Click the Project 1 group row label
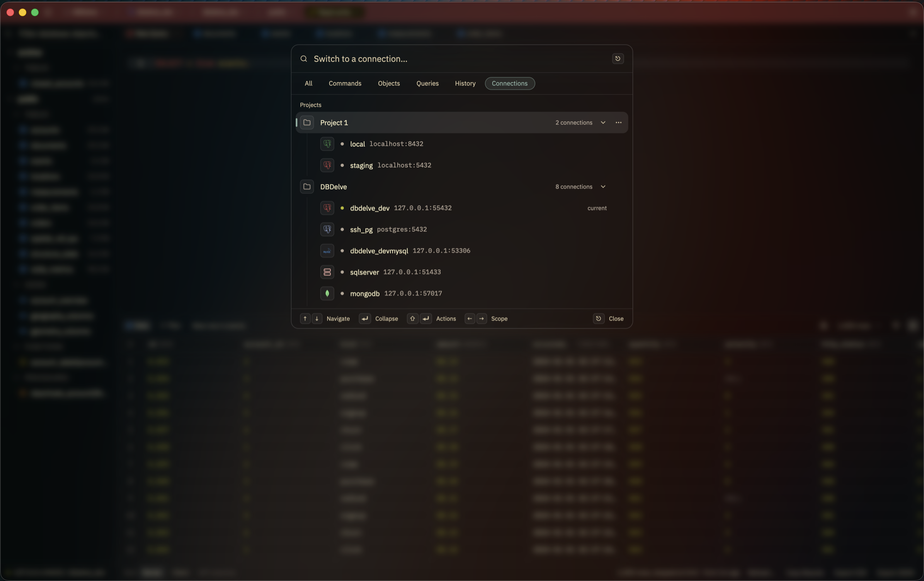The image size is (924, 581). click(x=334, y=122)
